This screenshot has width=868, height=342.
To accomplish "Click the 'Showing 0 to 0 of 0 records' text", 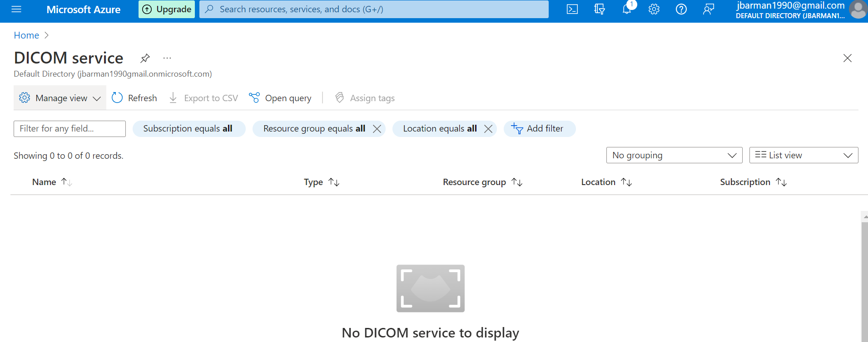I will [69, 156].
